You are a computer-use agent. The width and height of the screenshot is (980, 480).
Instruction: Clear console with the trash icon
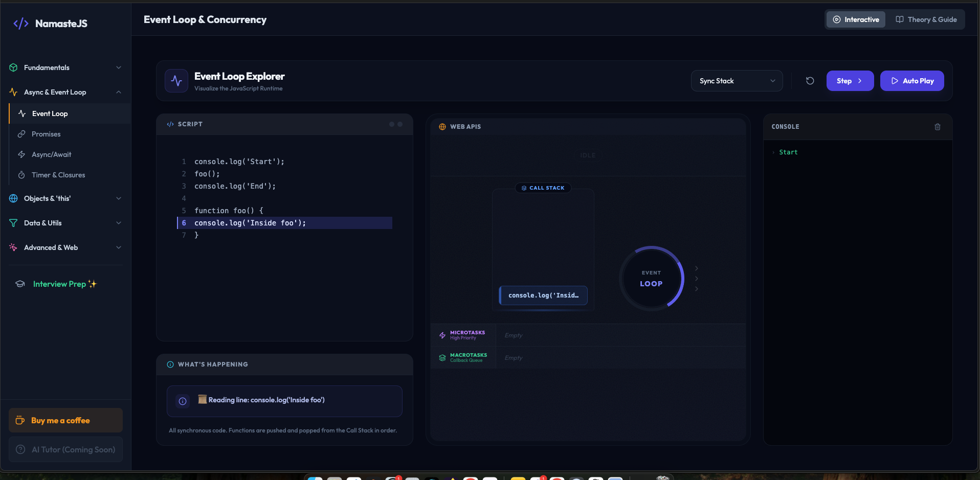[x=938, y=127]
